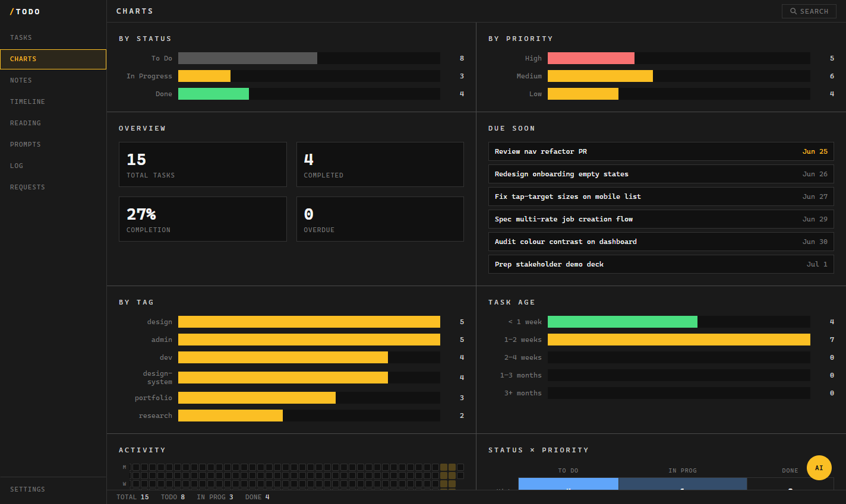
Task: Click the magnifier icon in Search
Action: click(793, 11)
